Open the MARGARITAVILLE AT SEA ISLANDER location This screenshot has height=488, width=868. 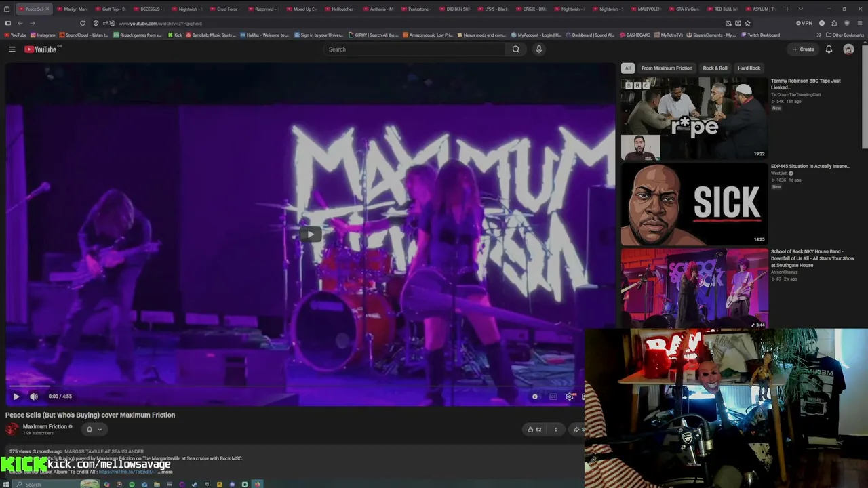tap(104, 451)
